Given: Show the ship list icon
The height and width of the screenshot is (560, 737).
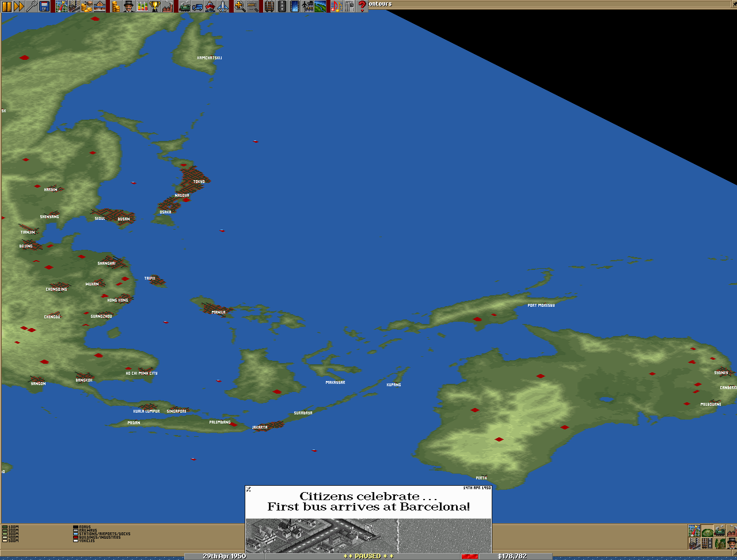Looking at the screenshot, I should coord(210,6).
